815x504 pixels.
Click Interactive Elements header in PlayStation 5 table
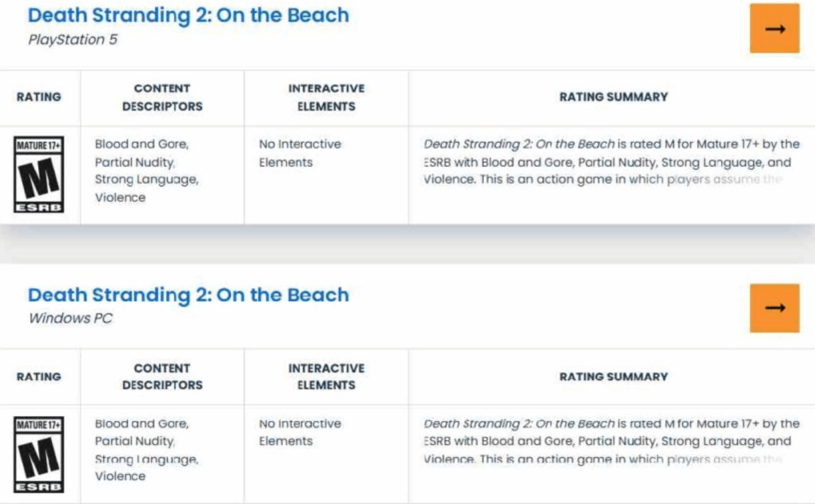click(326, 97)
